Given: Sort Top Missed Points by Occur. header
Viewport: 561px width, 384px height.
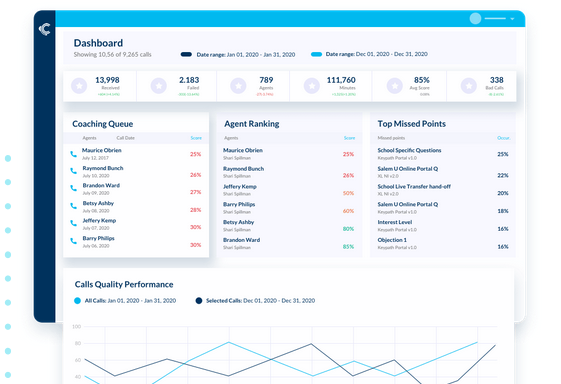Looking at the screenshot, I should tap(503, 138).
